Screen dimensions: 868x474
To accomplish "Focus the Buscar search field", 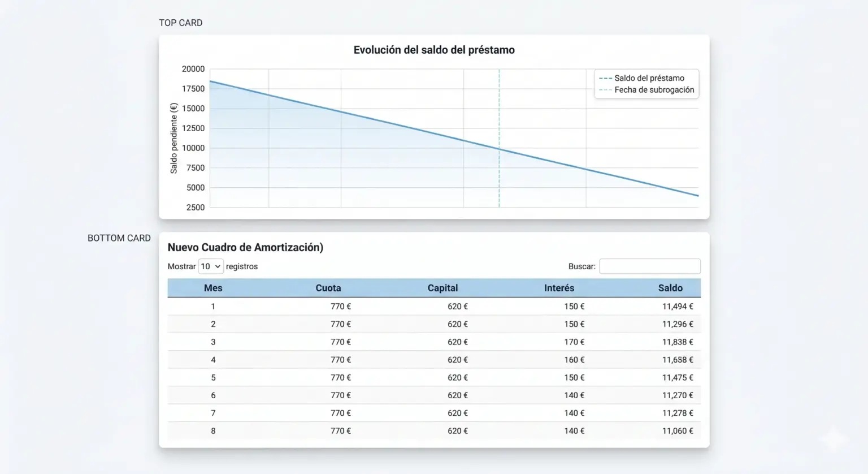I will pos(649,266).
